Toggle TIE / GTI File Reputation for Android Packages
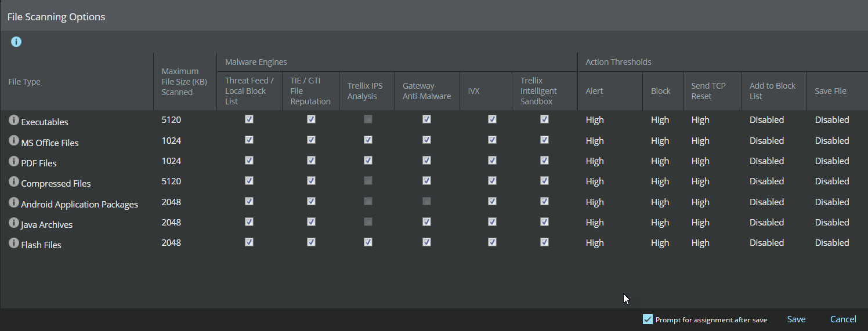Viewport: 868px width, 331px height. point(311,201)
